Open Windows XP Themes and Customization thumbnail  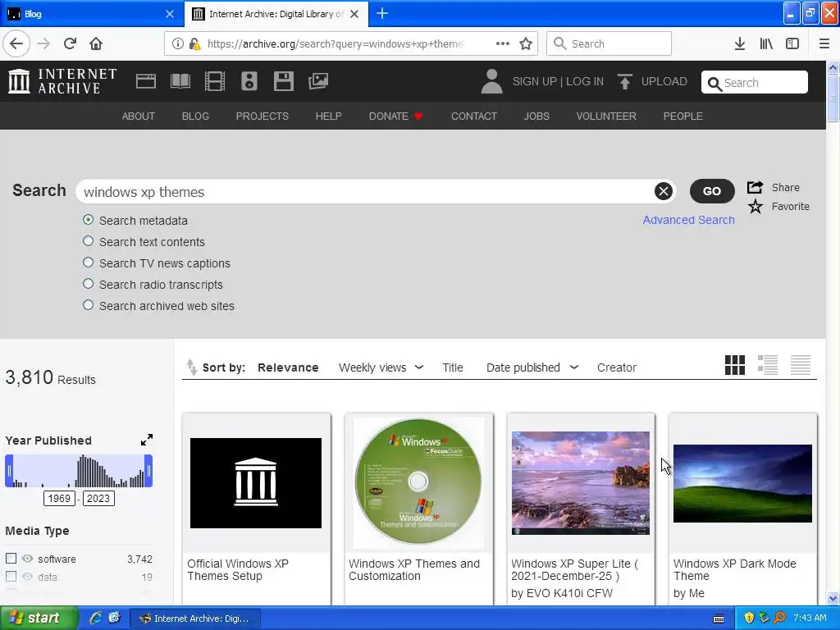click(418, 482)
